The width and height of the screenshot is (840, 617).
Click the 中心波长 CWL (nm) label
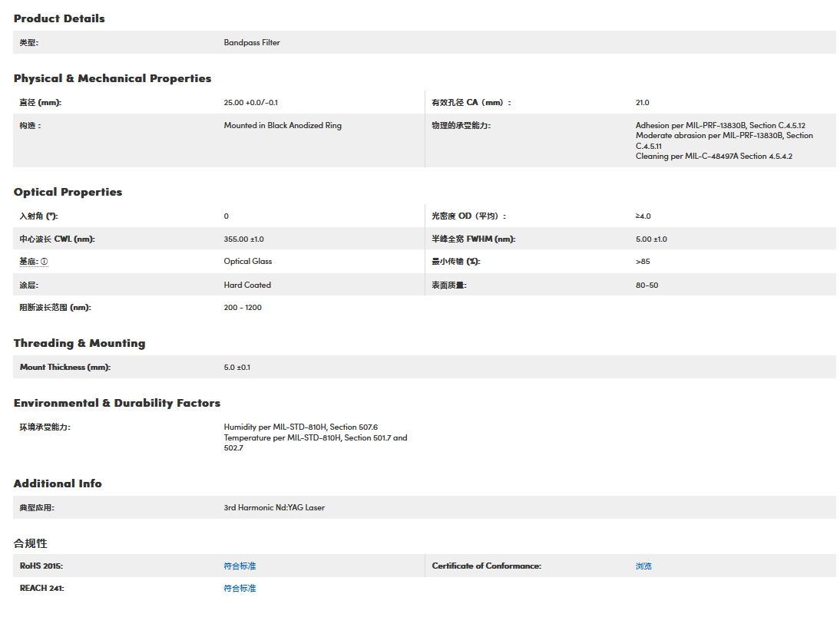pyautogui.click(x=57, y=239)
